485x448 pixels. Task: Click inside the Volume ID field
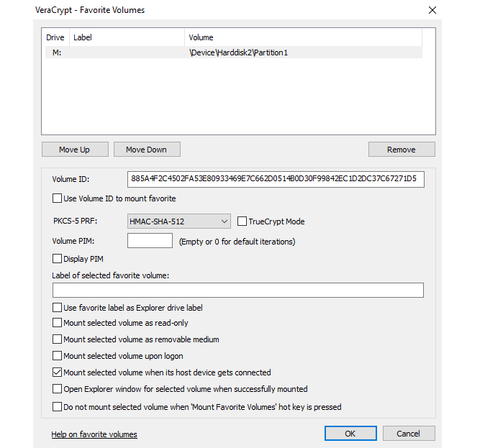[x=275, y=179]
